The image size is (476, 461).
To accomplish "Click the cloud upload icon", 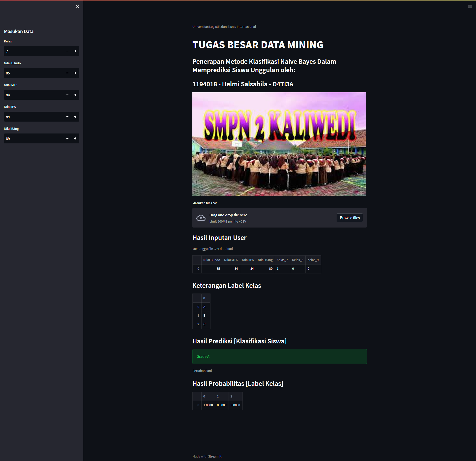I will [x=201, y=218].
